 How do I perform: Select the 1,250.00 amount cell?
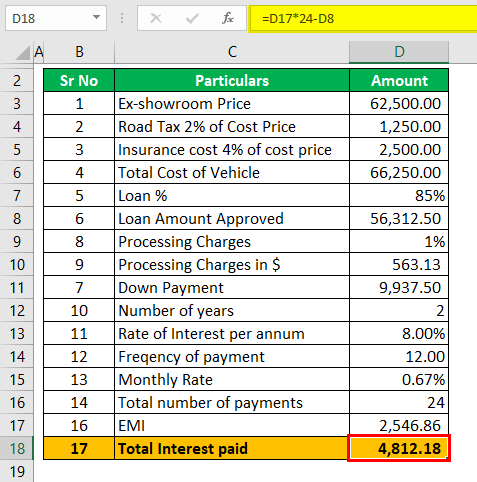pyautogui.click(x=399, y=127)
